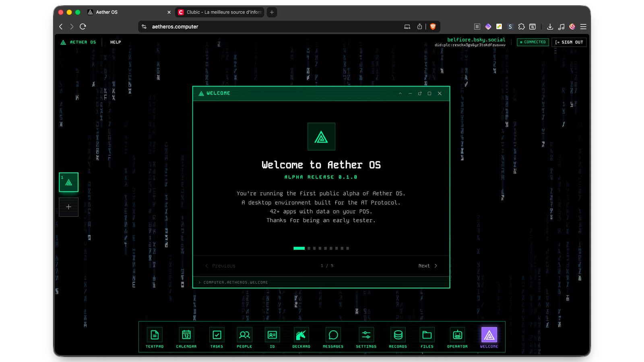Launch the Records app
644x362 pixels.
click(398, 337)
